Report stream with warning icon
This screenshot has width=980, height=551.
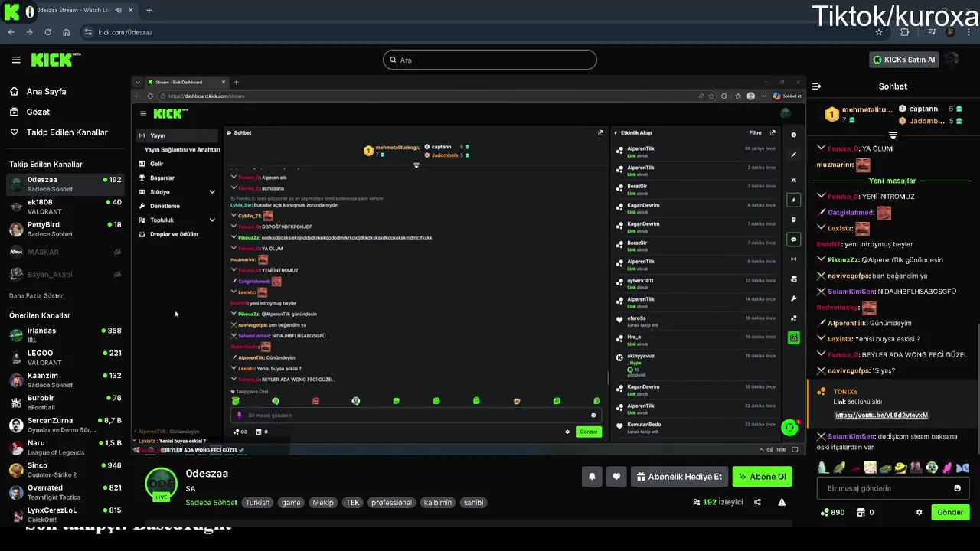(782, 502)
